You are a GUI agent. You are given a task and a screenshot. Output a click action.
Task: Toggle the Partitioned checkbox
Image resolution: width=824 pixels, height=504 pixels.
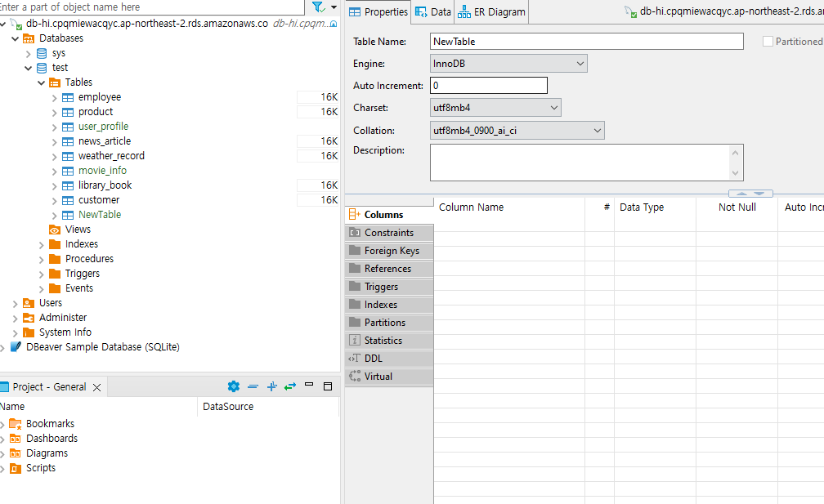(x=768, y=42)
